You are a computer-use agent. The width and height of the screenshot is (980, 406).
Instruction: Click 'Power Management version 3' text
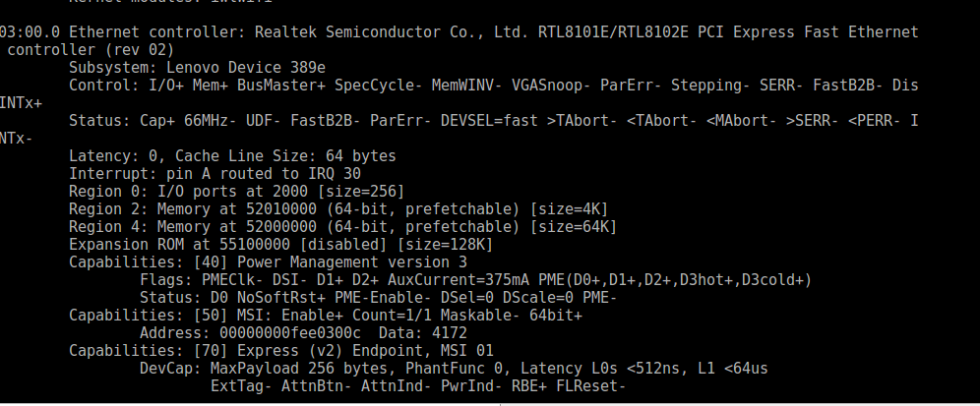coord(361,262)
